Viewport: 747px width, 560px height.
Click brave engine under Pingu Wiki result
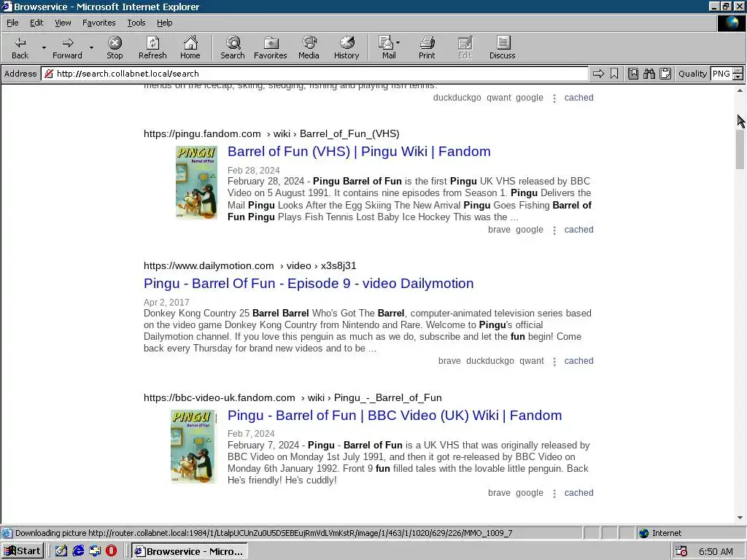(499, 230)
